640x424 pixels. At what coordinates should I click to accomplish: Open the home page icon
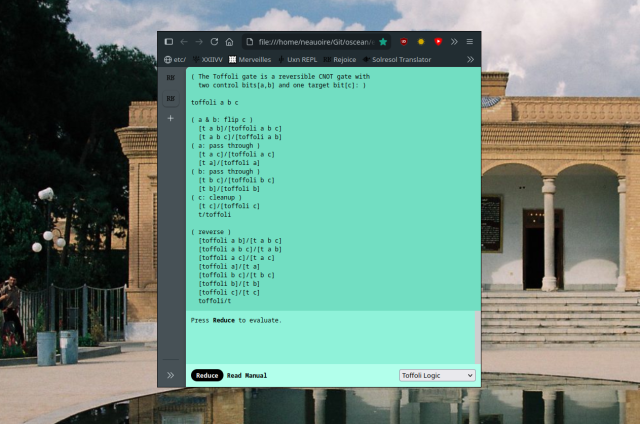(x=229, y=42)
